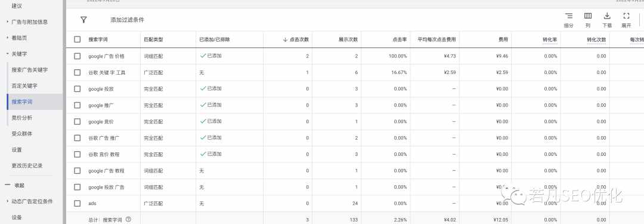Click the 平均每次点击费用 column header
The width and height of the screenshot is (644, 224).
click(x=436, y=40)
